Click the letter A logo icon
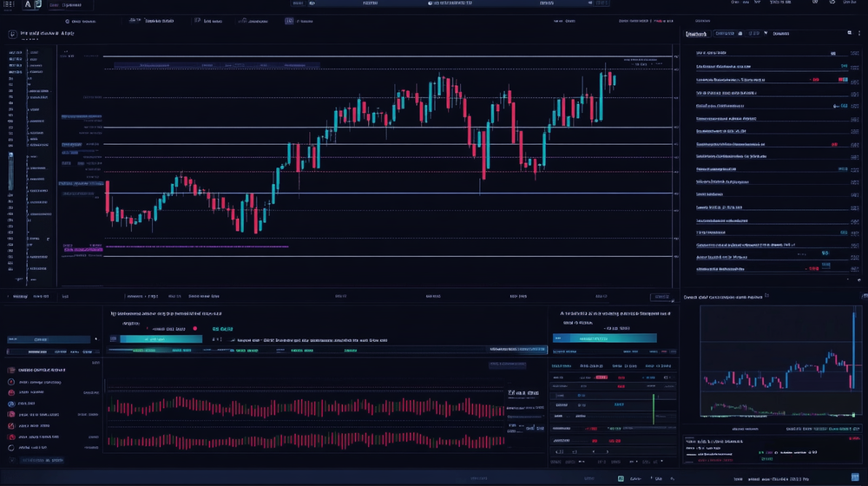Image resolution: width=868 pixels, height=486 pixels. coord(29,5)
